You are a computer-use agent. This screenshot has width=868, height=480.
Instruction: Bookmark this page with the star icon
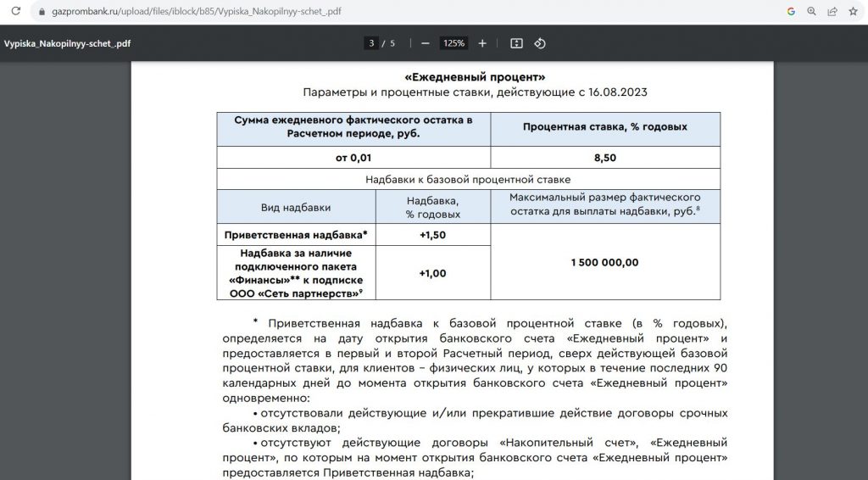point(853,11)
